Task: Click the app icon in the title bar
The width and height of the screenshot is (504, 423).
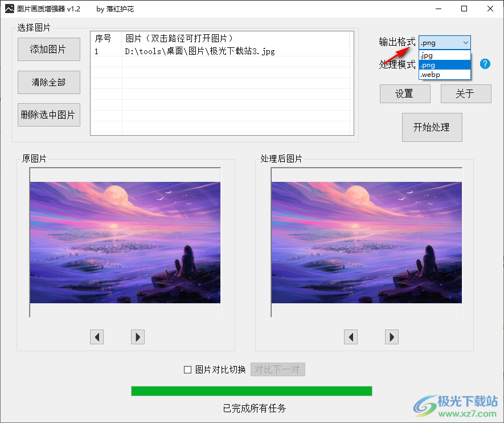Action: [x=10, y=9]
